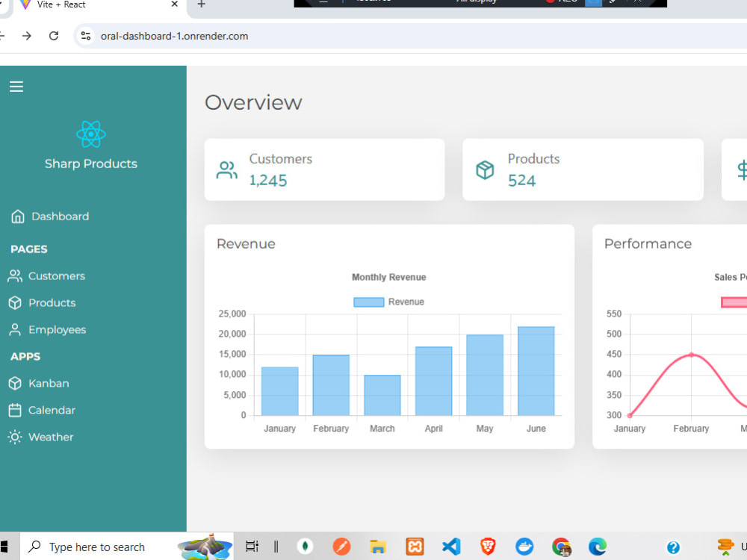This screenshot has width=747, height=560.
Task: Open Visual Studio Code from taskbar
Action: click(x=451, y=547)
